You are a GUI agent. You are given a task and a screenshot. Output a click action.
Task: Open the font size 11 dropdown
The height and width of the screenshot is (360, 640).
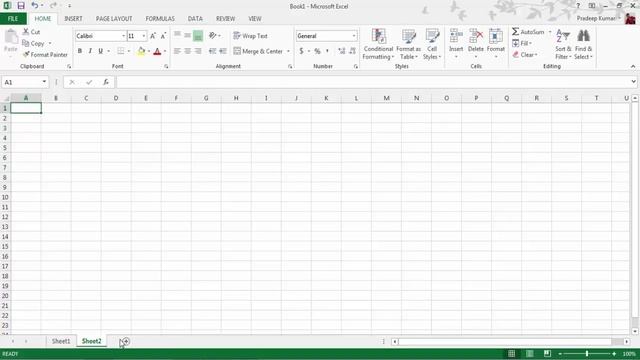[144, 36]
